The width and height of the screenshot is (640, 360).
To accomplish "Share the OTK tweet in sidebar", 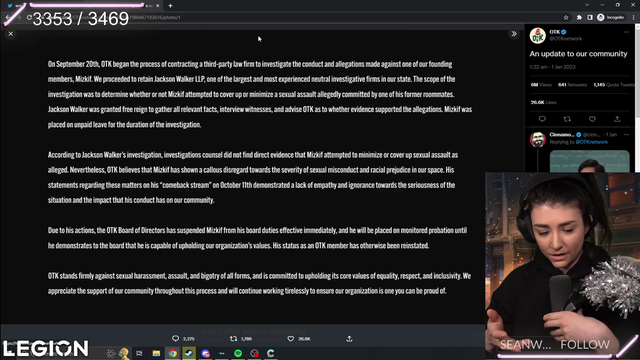I will [x=617, y=119].
